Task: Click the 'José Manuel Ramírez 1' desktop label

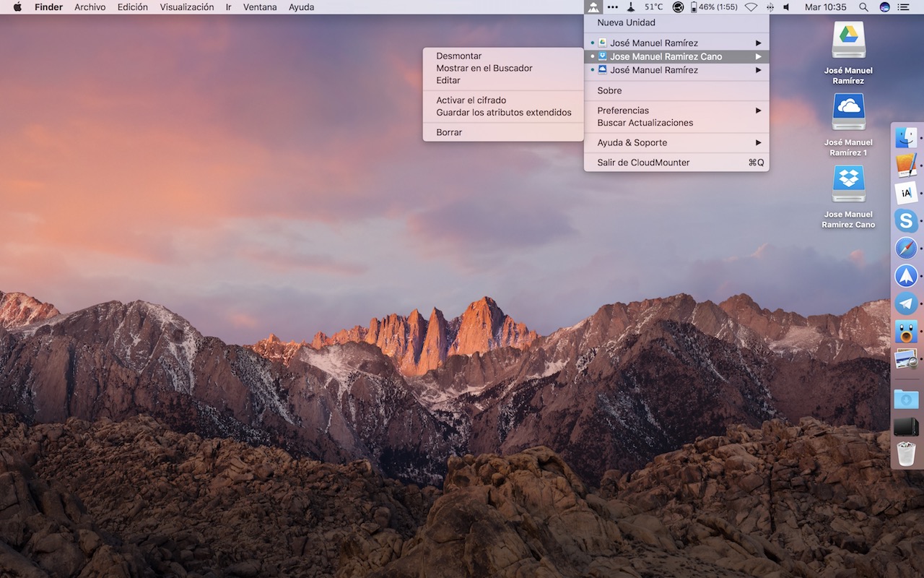Action: (x=848, y=147)
